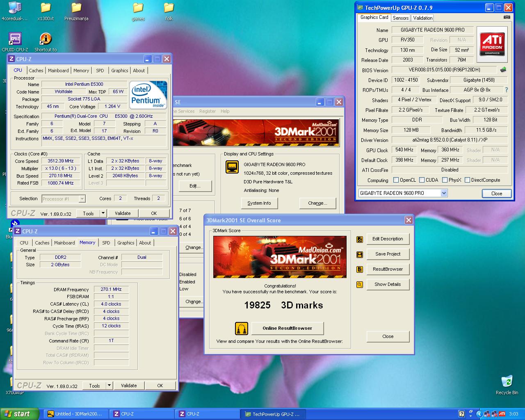The image size is (525, 420).
Task: Switch to Caches tab in top CPU-Z
Action: coord(36,71)
